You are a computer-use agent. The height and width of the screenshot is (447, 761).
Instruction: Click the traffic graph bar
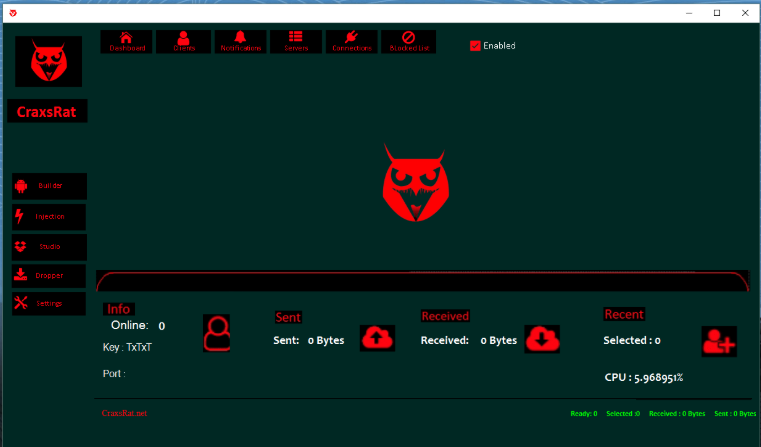pos(422,281)
